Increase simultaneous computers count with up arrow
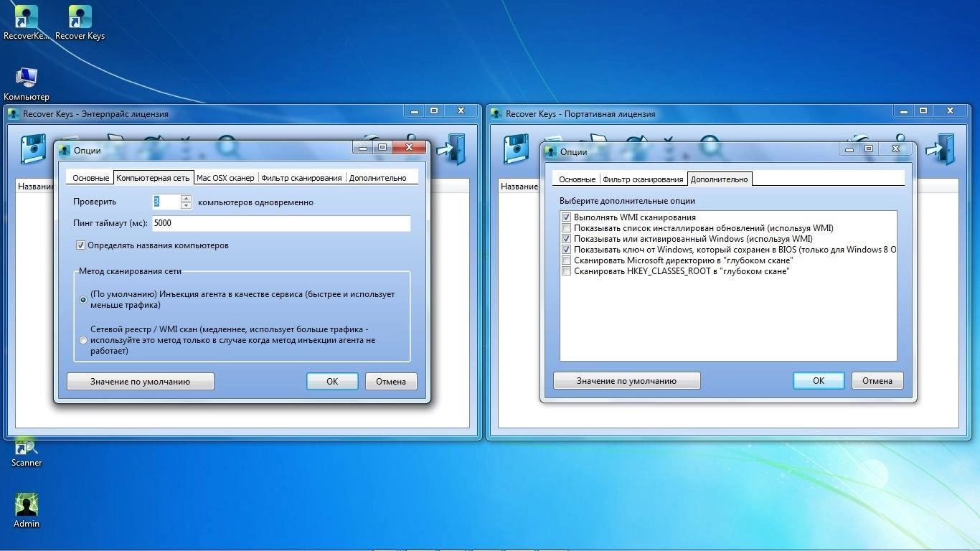This screenshot has height=551, width=980. 186,198
